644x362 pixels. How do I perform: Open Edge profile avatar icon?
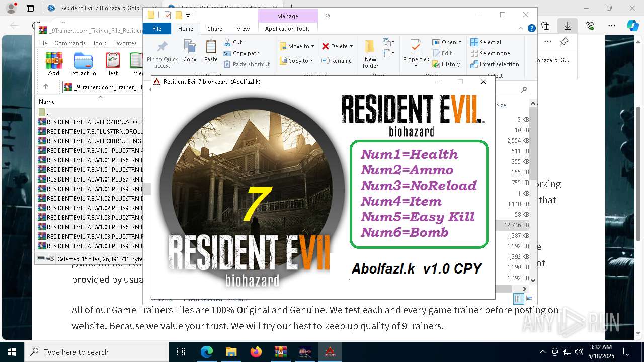(11, 8)
